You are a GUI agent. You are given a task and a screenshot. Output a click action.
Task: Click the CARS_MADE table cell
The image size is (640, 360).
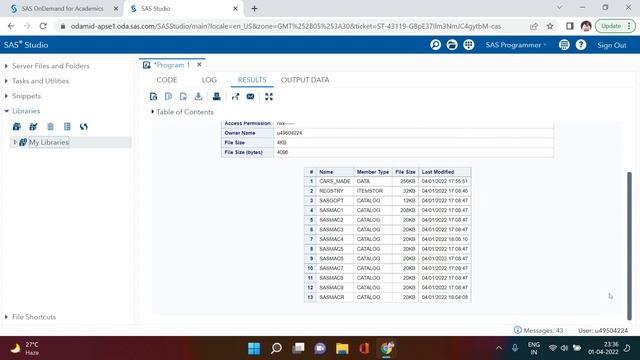tap(335, 181)
